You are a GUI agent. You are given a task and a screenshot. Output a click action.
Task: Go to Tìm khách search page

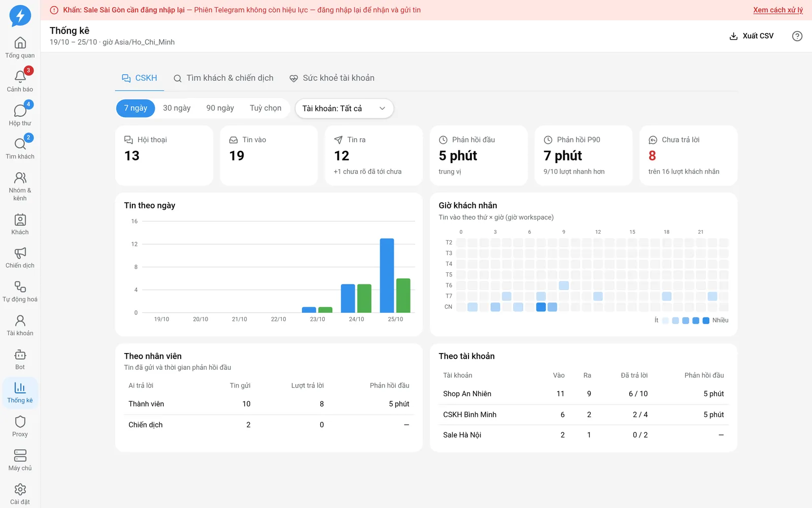tap(20, 149)
